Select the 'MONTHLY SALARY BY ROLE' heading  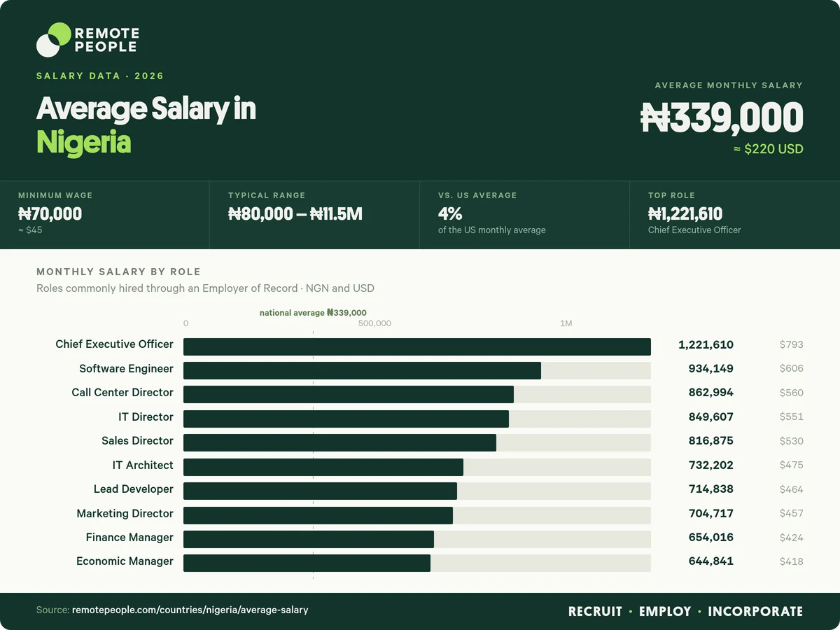click(118, 272)
